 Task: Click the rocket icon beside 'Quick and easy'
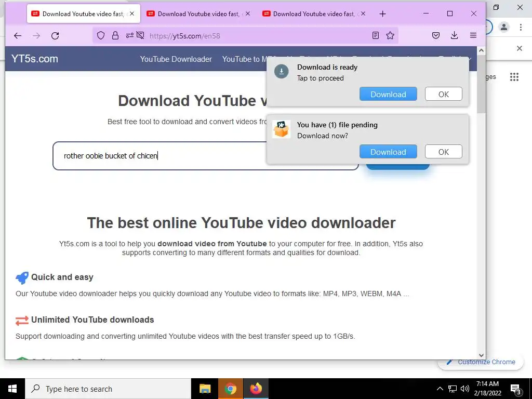[22, 278]
